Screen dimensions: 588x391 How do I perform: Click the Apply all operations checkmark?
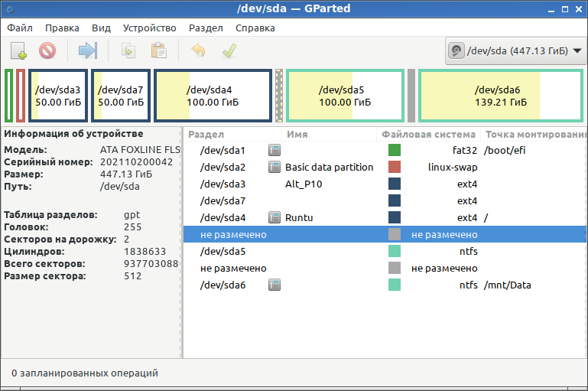coord(229,51)
